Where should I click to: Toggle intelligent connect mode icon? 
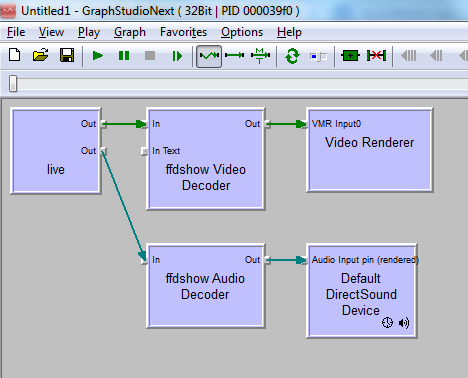(209, 56)
